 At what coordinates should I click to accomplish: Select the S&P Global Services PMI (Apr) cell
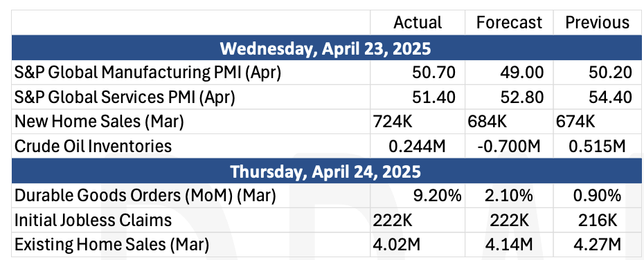point(190,98)
